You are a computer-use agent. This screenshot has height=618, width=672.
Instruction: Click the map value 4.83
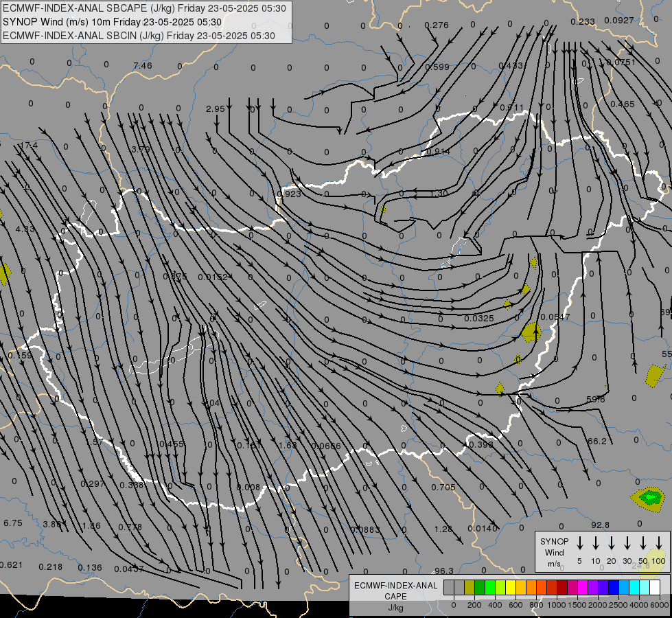25,229
